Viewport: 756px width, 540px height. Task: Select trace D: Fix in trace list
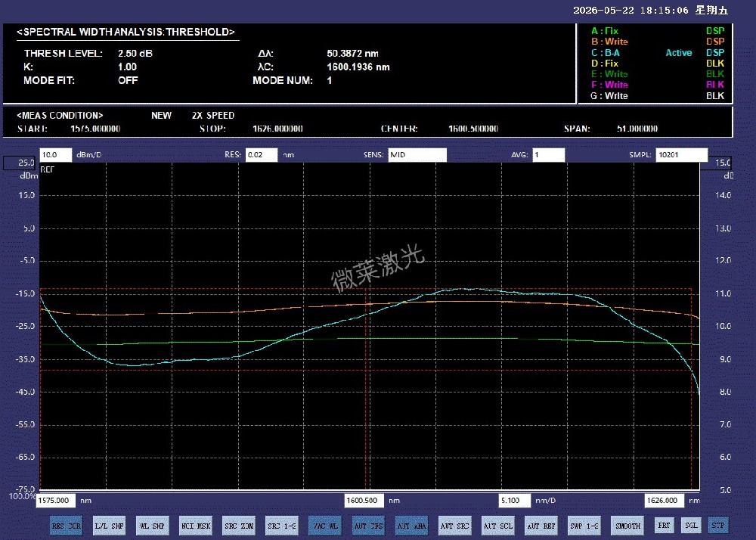pyautogui.click(x=605, y=64)
